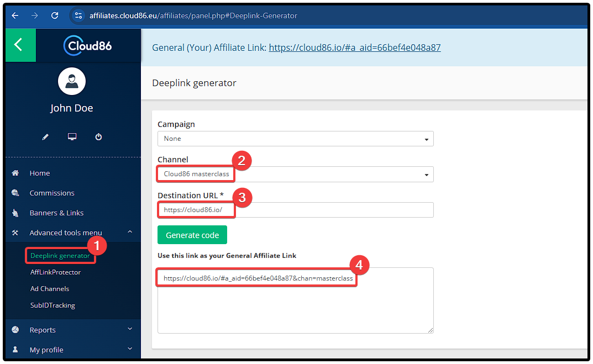Viewport: 593px width, 364px height.
Task: Click John Doe's avatar picture
Action: point(72,81)
